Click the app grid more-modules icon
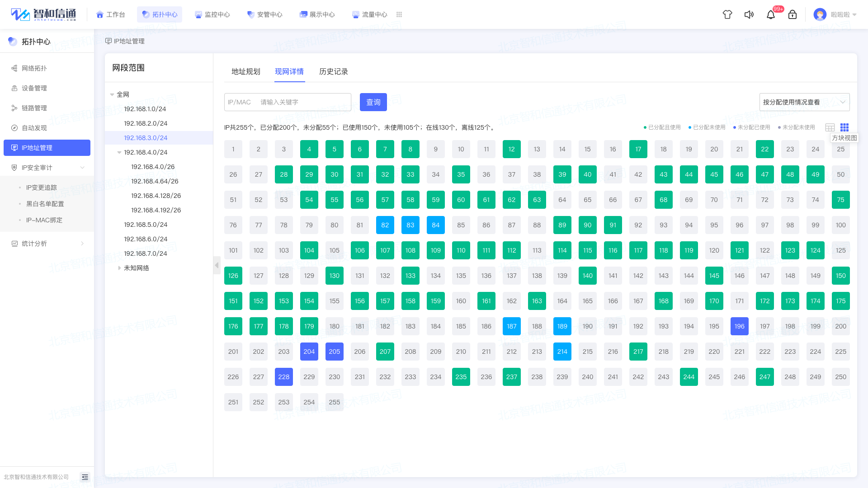This screenshot has height=488, width=868. click(399, 14)
